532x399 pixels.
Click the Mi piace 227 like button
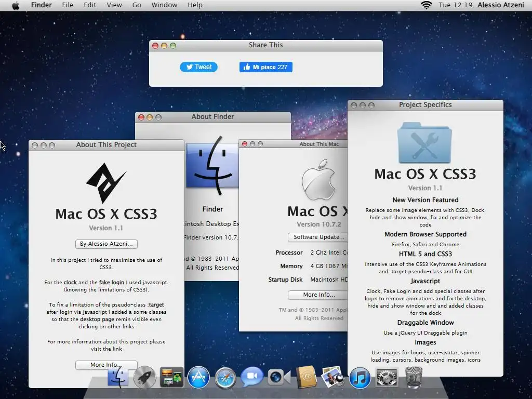click(x=266, y=67)
